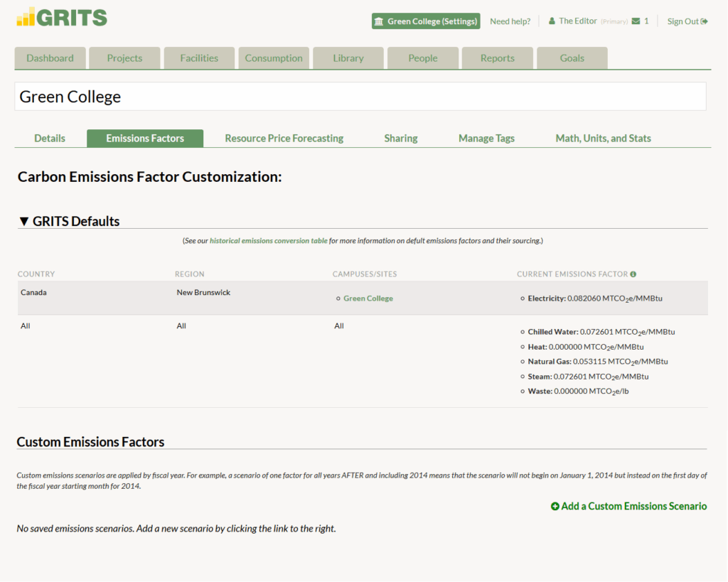Click the Sign Out arrow icon
728x582 pixels.
pyautogui.click(x=705, y=21)
